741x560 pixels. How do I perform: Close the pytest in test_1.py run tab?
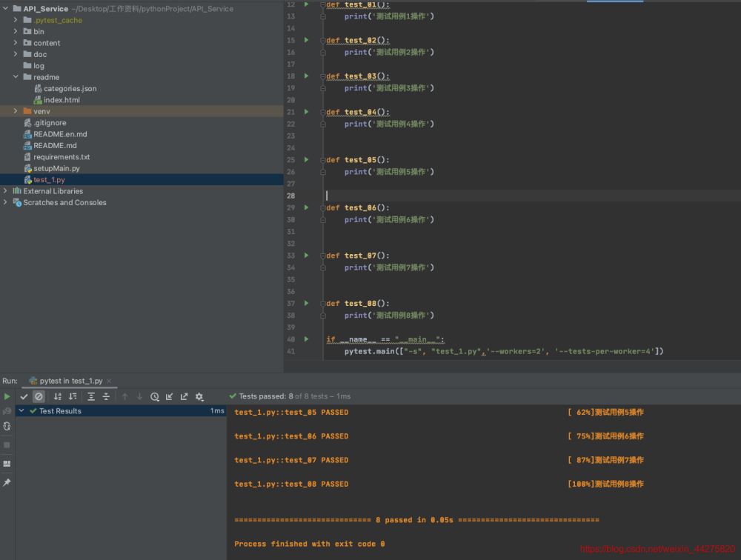110,381
